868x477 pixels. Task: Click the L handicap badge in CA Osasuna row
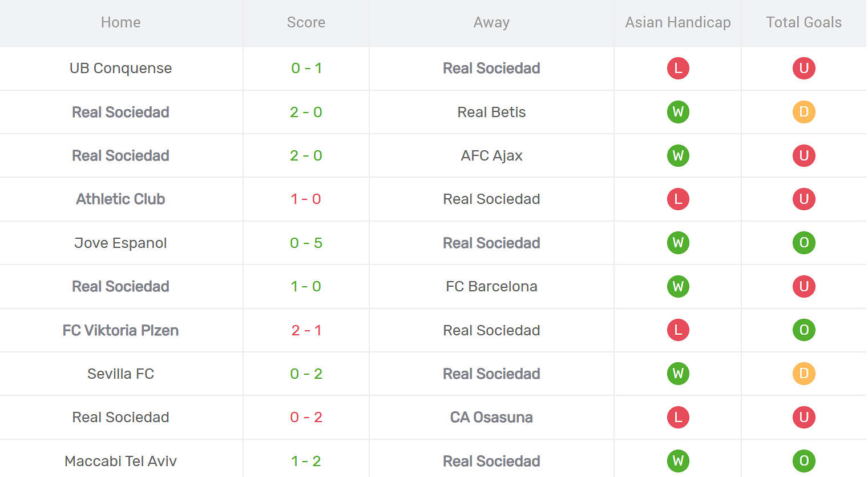678,417
